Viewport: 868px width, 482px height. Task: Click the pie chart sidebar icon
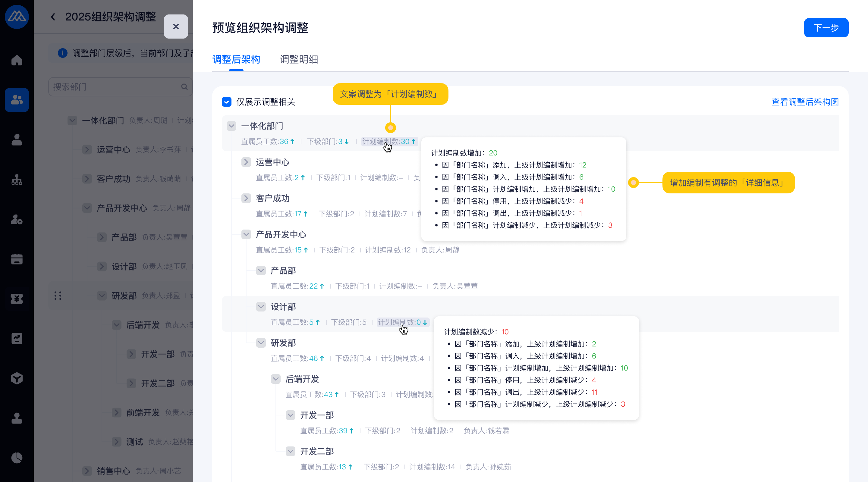click(x=17, y=457)
